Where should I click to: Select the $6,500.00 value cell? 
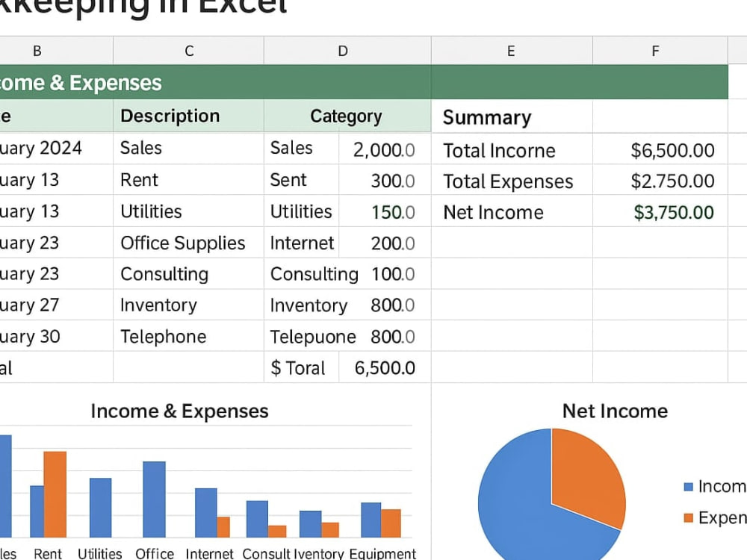660,149
